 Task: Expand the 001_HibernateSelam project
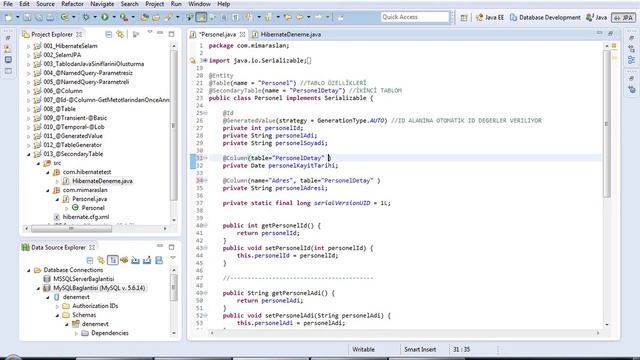(29, 47)
